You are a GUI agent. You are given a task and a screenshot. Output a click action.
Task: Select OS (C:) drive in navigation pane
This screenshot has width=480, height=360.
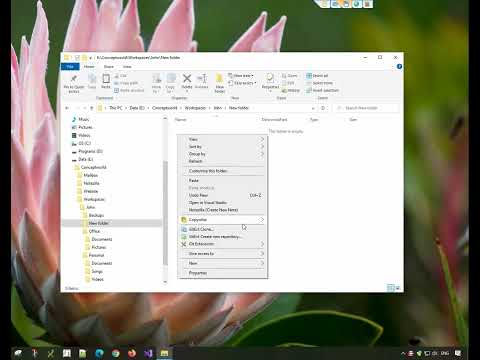coord(84,143)
